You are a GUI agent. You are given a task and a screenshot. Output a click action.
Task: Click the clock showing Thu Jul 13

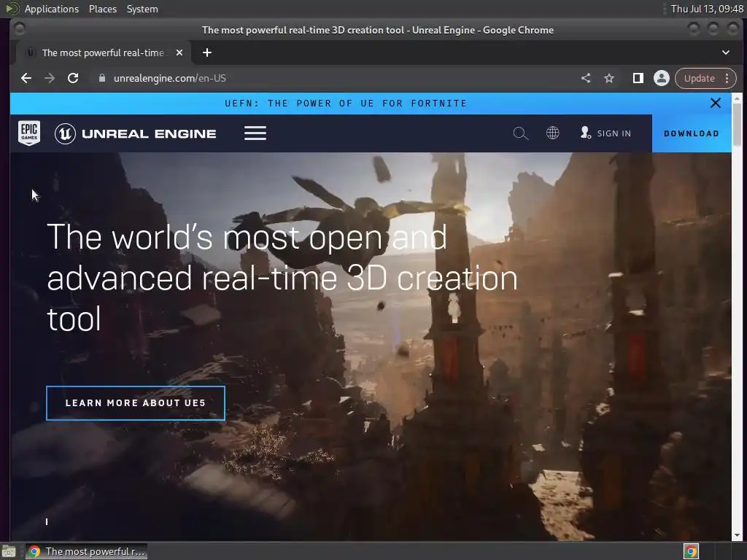(707, 9)
